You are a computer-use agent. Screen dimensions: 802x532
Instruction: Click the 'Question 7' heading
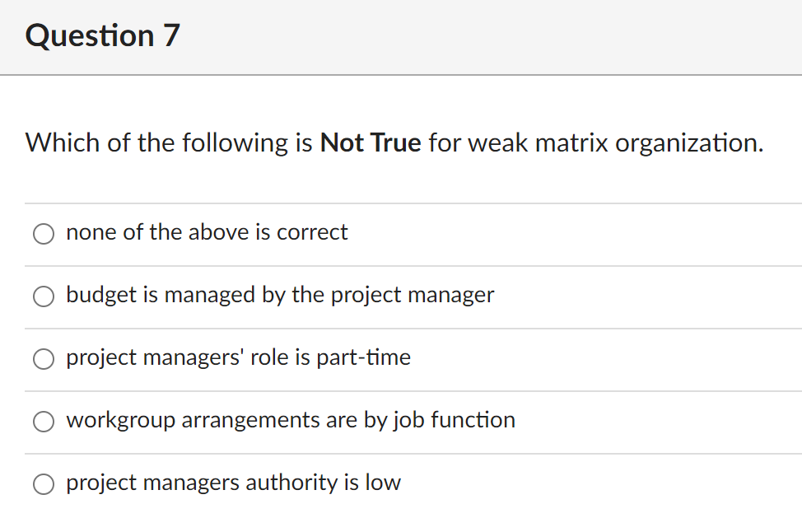point(101,35)
